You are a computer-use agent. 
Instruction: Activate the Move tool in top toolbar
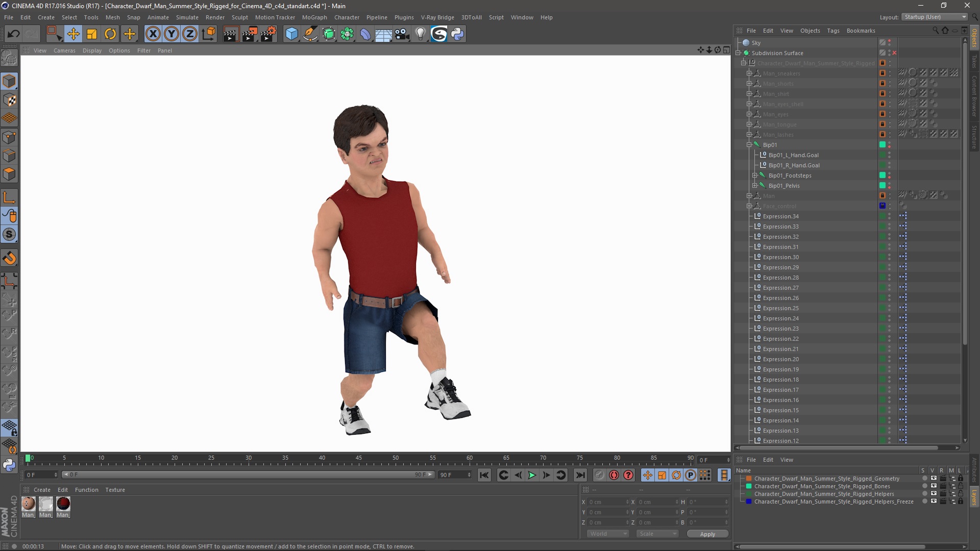73,34
